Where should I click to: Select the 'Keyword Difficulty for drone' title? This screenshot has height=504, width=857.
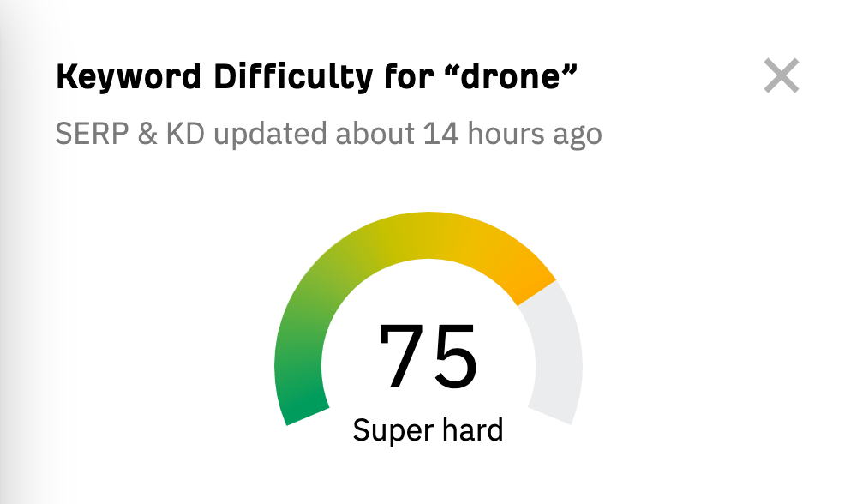coord(317,75)
